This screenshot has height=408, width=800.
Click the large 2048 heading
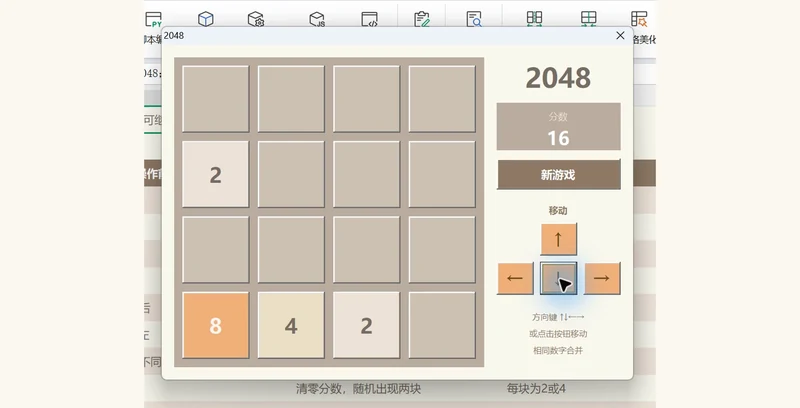coord(558,78)
